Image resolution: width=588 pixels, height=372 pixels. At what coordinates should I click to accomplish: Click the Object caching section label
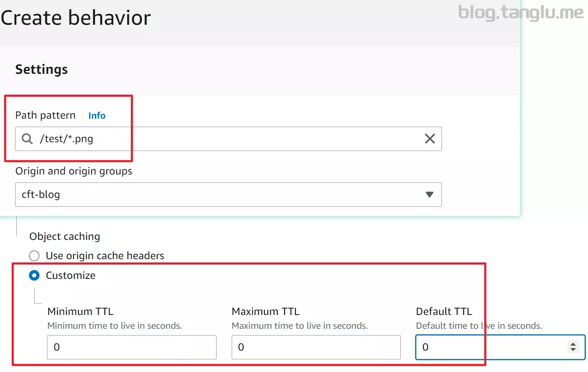click(65, 237)
